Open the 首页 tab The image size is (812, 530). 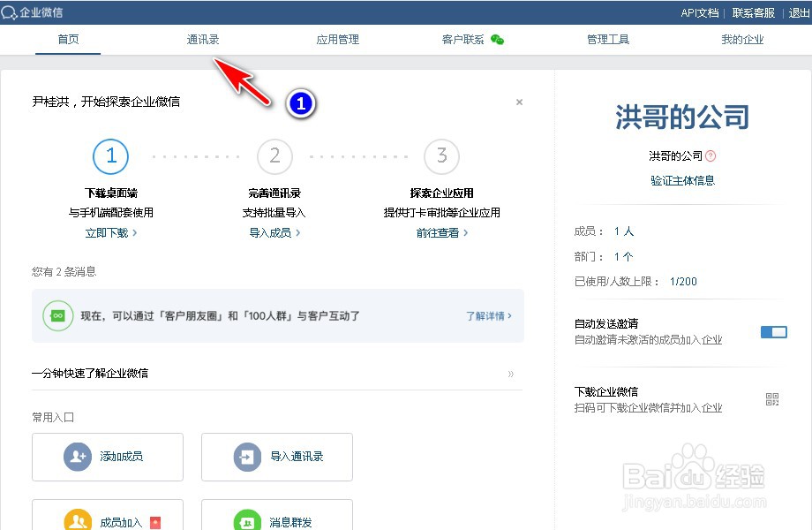point(68,40)
